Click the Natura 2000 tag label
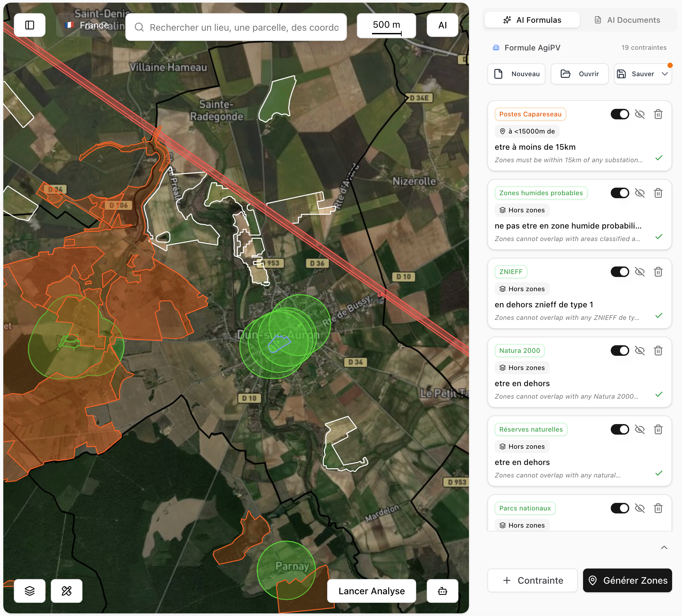This screenshot has height=616, width=682. point(520,351)
